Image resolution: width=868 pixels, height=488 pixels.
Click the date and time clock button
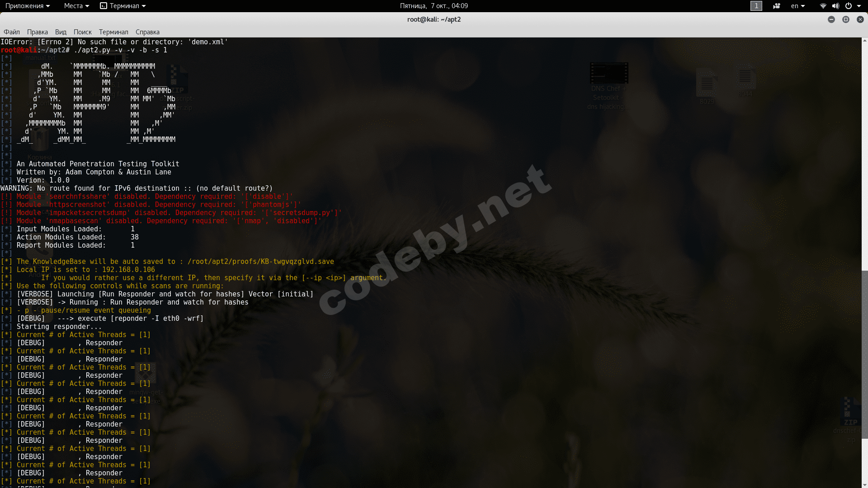click(x=434, y=6)
